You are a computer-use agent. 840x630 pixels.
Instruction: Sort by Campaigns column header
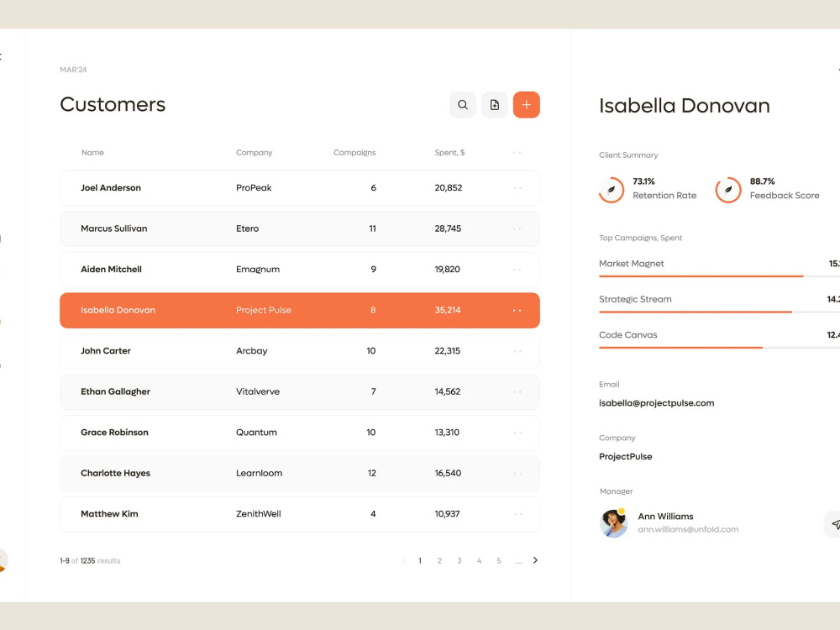pos(354,153)
